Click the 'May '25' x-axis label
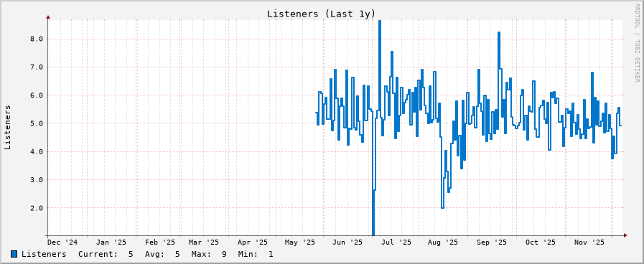Viewport: 644px width, 264px height. point(299,242)
